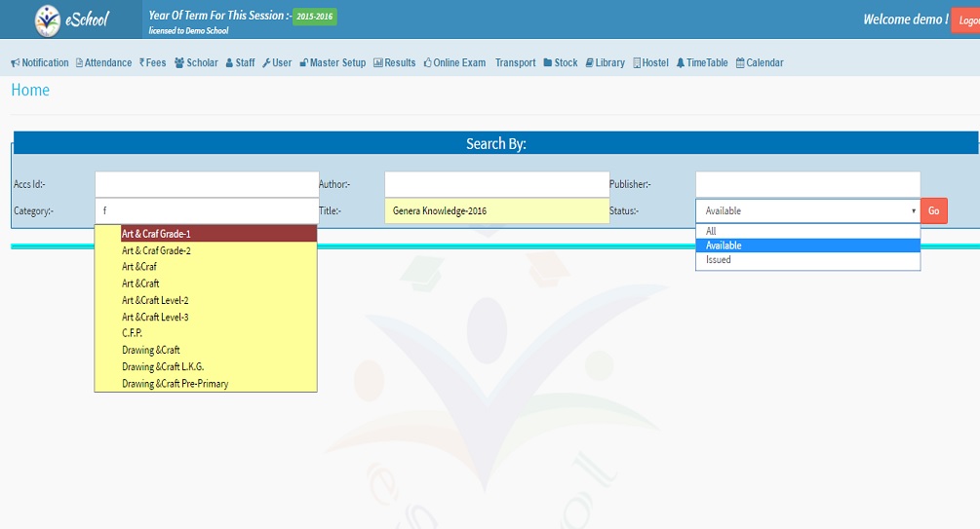Open the Notification menu icon

coord(16,63)
